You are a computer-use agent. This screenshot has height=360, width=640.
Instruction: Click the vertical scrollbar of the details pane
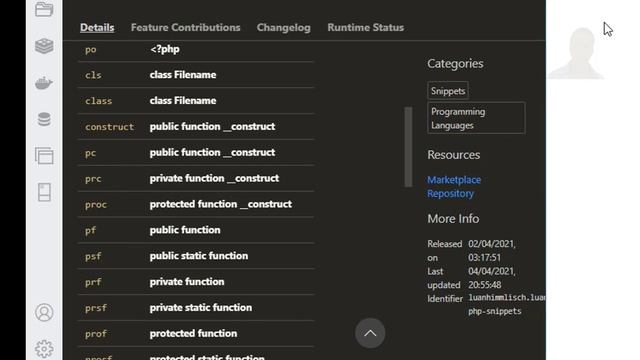point(408,147)
